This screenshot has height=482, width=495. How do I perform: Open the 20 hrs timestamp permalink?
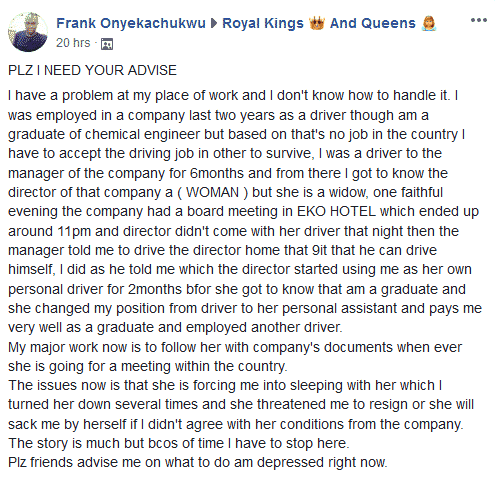[x=73, y=43]
